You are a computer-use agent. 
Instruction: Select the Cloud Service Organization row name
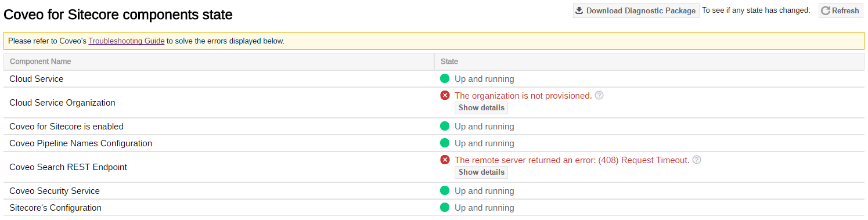[62, 103]
